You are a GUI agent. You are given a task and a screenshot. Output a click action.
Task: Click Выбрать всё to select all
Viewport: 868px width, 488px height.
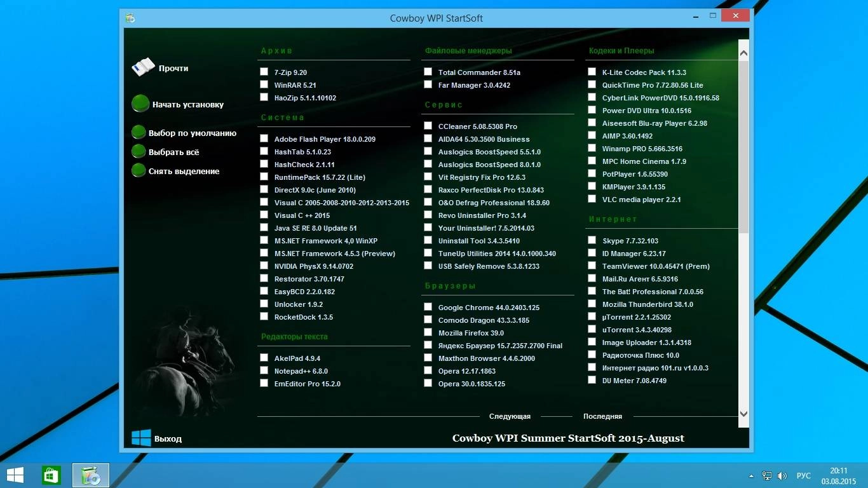[x=173, y=152]
